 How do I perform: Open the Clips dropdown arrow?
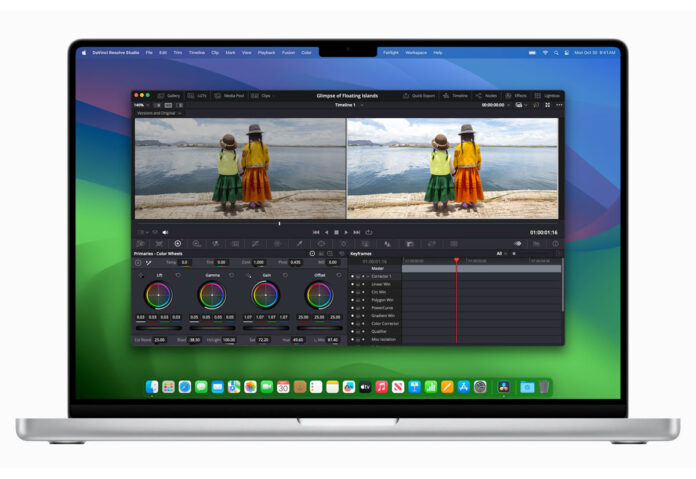pos(273,96)
